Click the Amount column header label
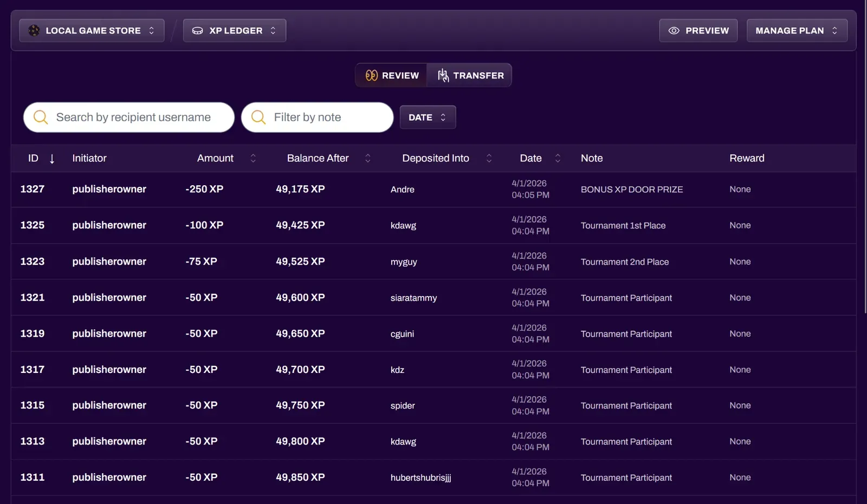867x504 pixels. tap(215, 158)
